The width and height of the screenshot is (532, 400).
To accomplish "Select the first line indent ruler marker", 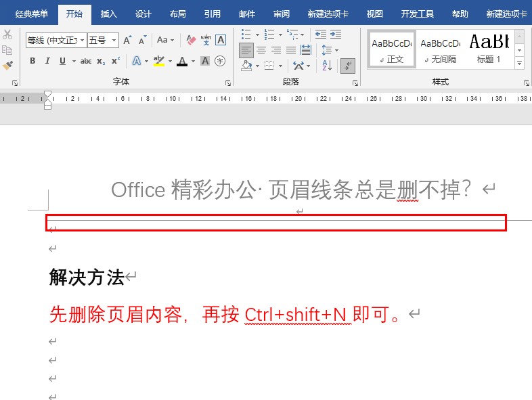I will coord(48,94).
